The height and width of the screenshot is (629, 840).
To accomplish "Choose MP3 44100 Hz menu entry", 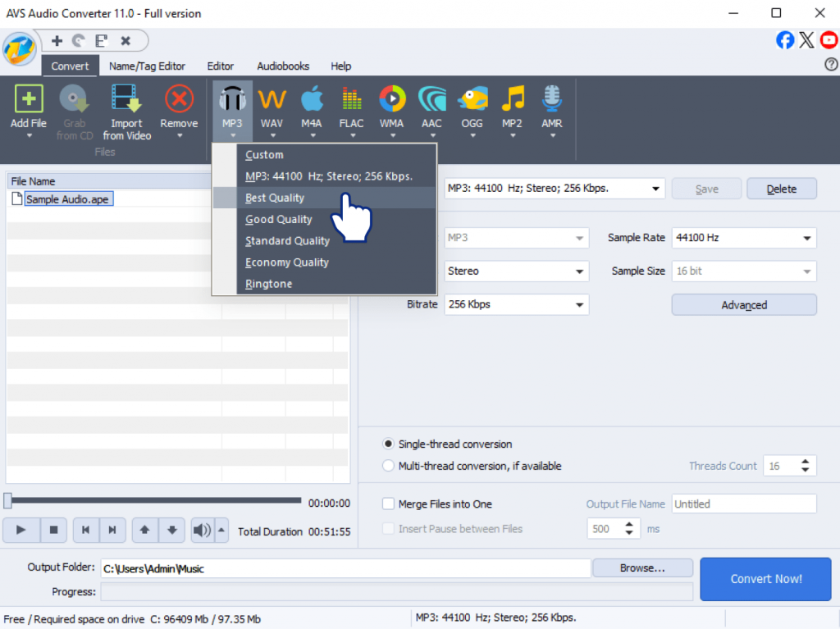I will coord(325,176).
